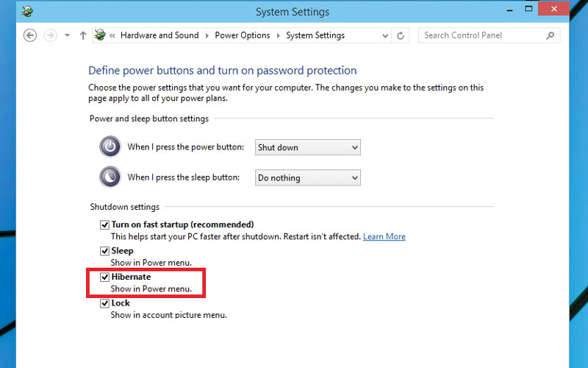
Task: Go to Hardware and Sound breadcrumb
Action: (159, 35)
